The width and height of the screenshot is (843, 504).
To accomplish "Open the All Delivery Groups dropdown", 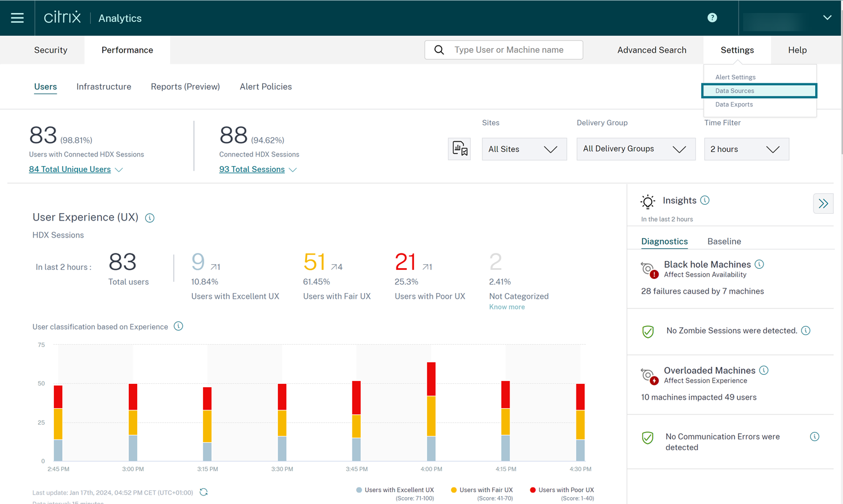I will pyautogui.click(x=635, y=149).
